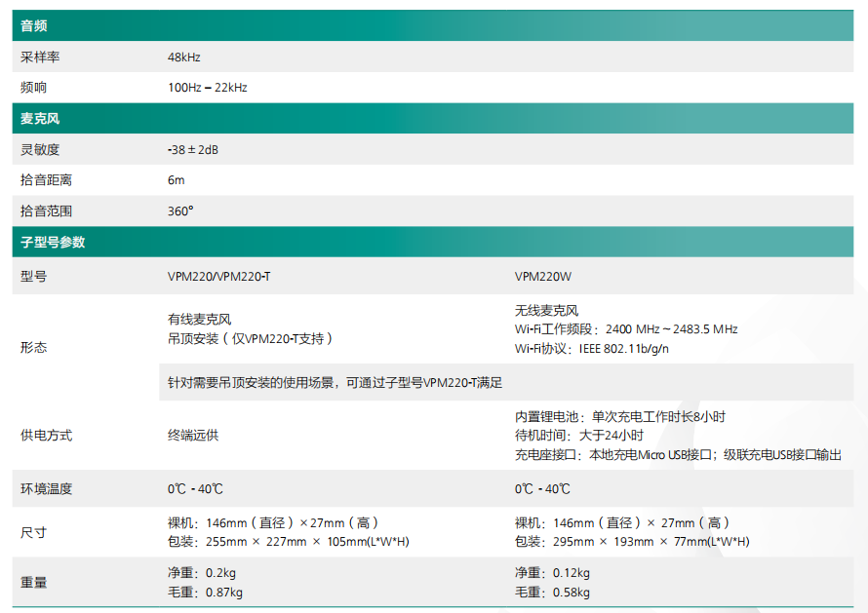Click the 音频 section header
This screenshot has height=613, width=868.
432,25
